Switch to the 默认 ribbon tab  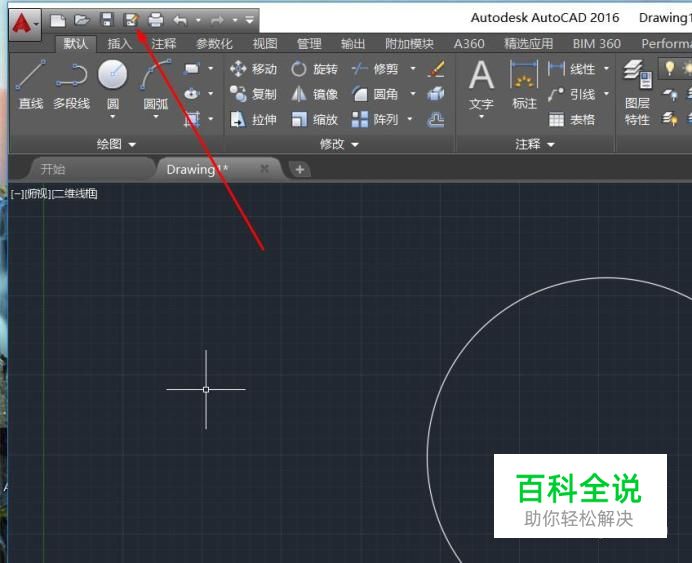click(75, 44)
